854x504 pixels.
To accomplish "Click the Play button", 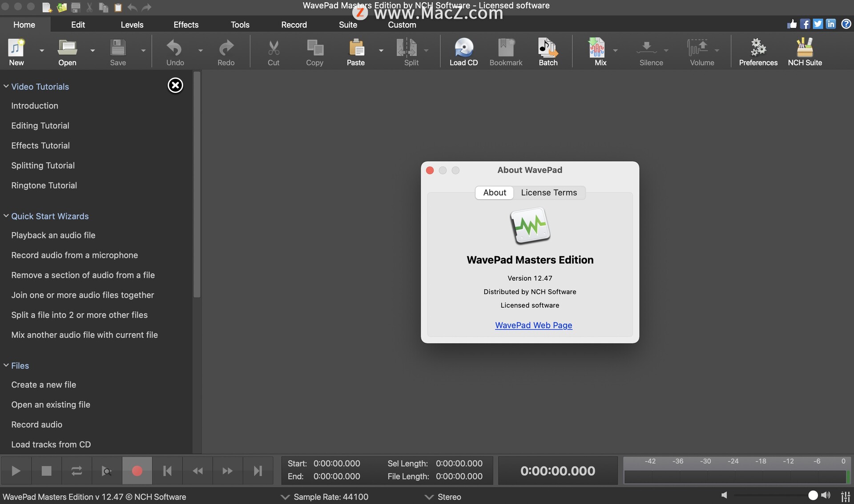I will coord(16,471).
